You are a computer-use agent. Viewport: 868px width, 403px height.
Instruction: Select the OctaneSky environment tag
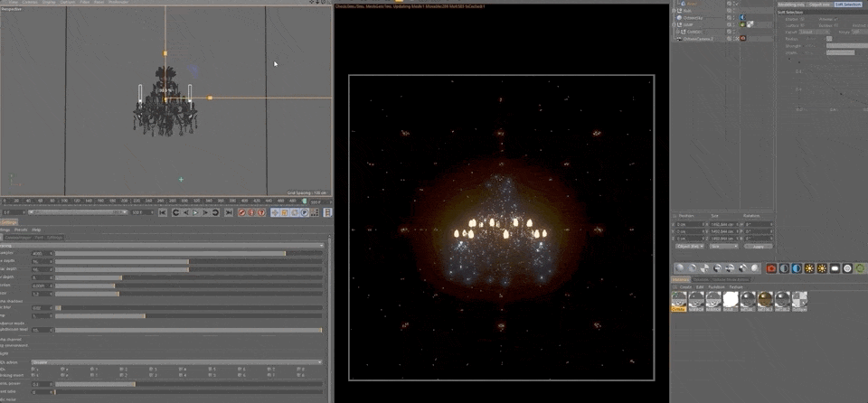pyautogui.click(x=742, y=17)
